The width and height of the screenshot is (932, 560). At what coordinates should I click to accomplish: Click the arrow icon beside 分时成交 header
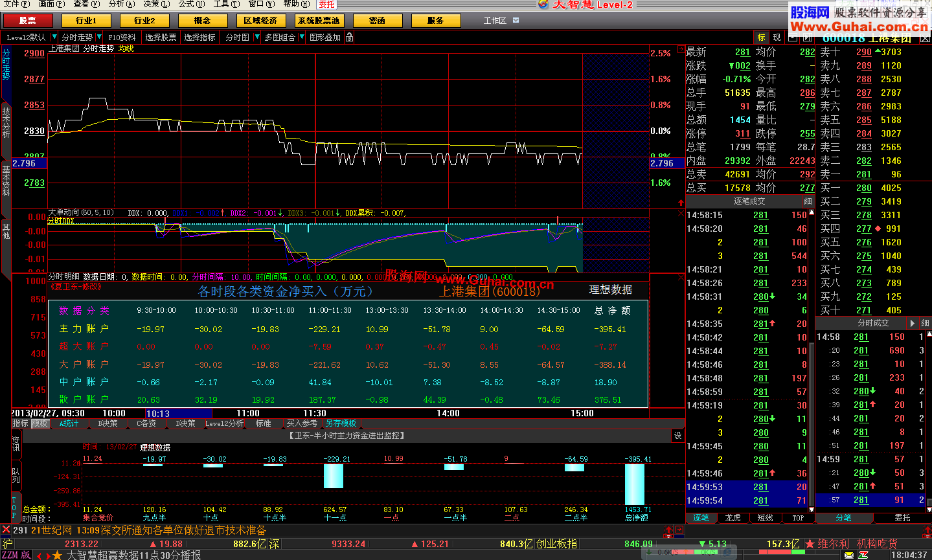(912, 322)
